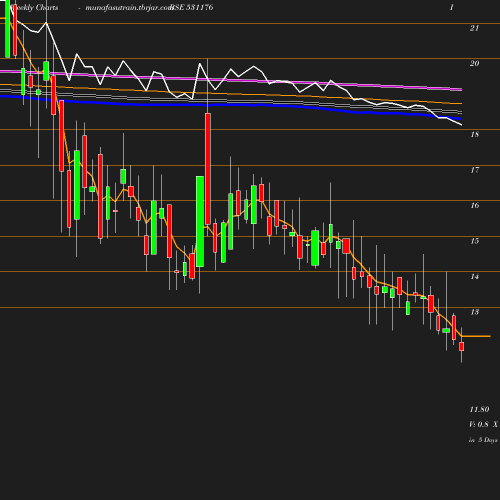Click the tall green candle next to the tall red spike candle
Image resolution: width=500 pixels, height=500 pixels.
tap(200, 222)
